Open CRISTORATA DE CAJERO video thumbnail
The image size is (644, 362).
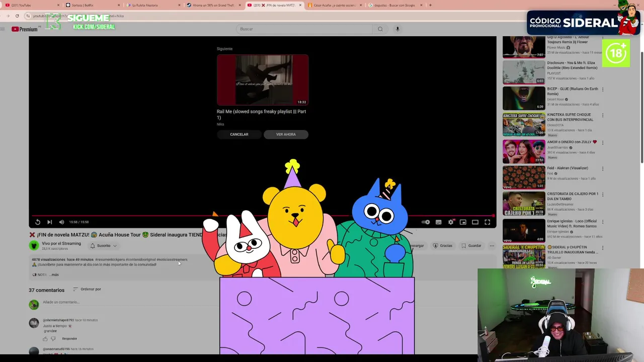524,204
